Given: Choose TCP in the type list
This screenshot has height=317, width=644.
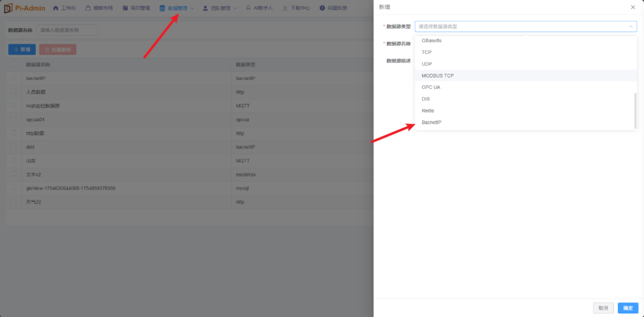Looking at the screenshot, I should point(526,52).
